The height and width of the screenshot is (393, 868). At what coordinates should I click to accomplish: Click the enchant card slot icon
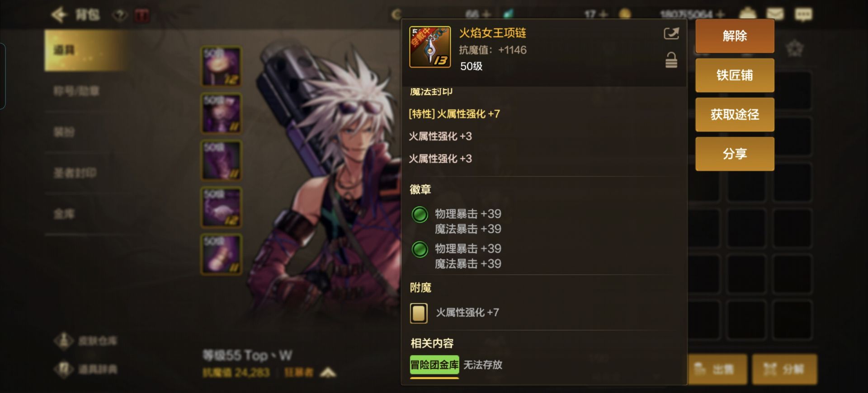coord(419,313)
